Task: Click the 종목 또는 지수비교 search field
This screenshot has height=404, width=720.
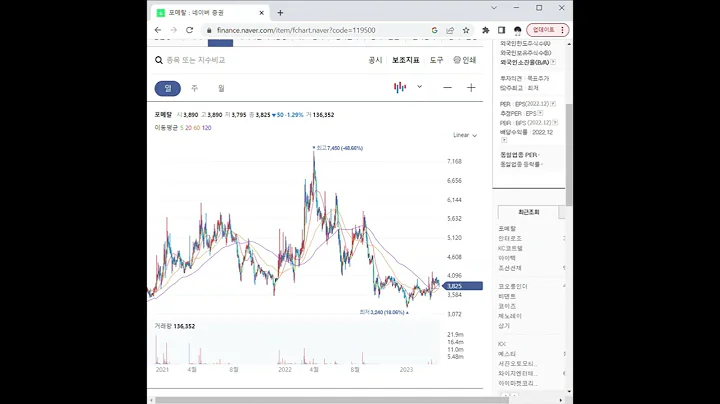Action: (196, 60)
